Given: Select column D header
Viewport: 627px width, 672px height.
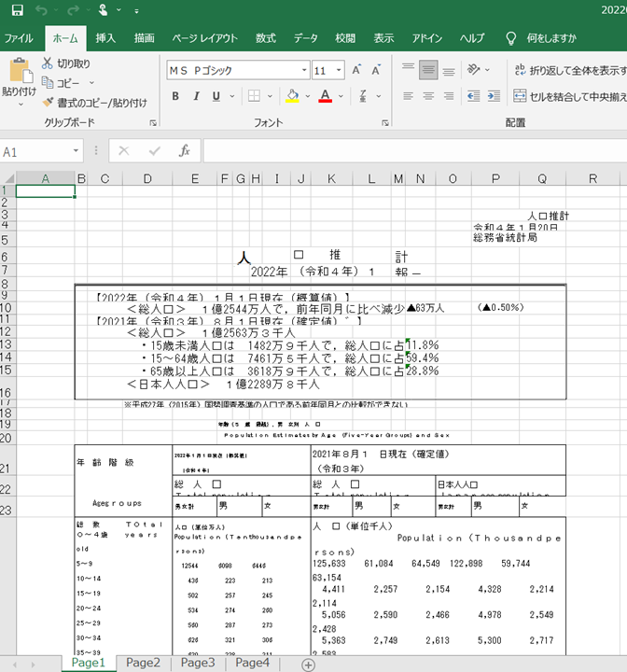Looking at the screenshot, I should pos(147,178).
